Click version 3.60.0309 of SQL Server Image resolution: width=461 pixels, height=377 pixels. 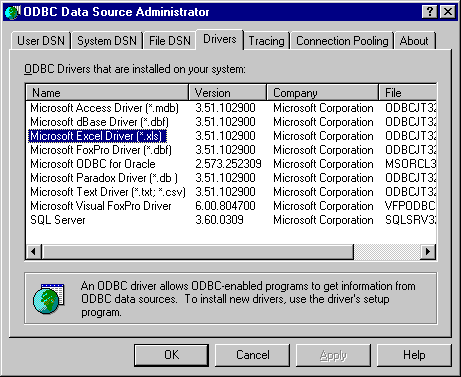coord(219,220)
